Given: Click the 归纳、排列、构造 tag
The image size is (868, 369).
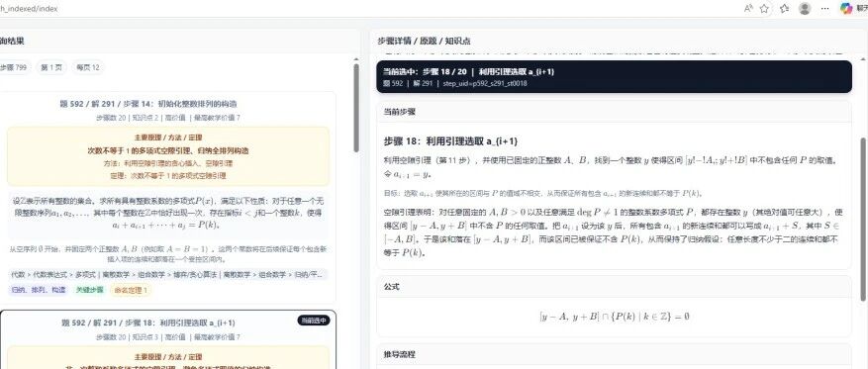Looking at the screenshot, I should pyautogui.click(x=39, y=289).
